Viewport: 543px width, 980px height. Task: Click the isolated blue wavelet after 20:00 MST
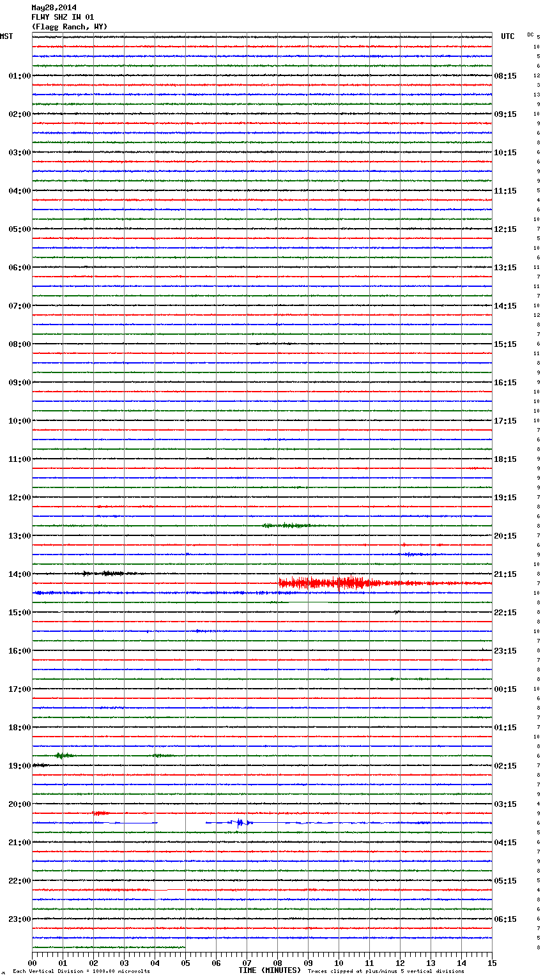point(240,823)
